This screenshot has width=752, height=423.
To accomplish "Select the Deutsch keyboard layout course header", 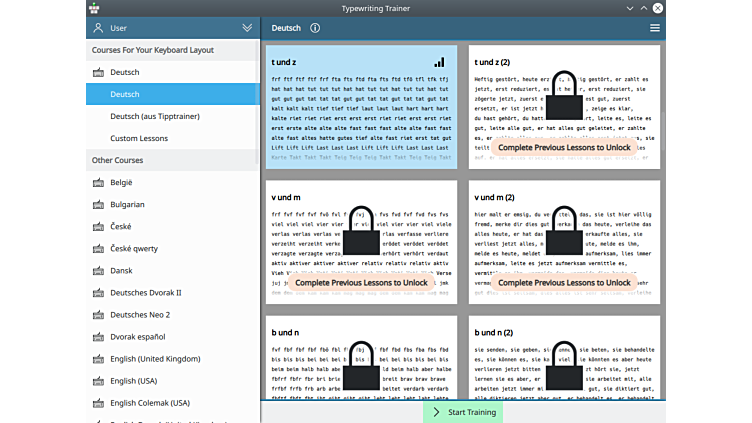I will coord(125,72).
